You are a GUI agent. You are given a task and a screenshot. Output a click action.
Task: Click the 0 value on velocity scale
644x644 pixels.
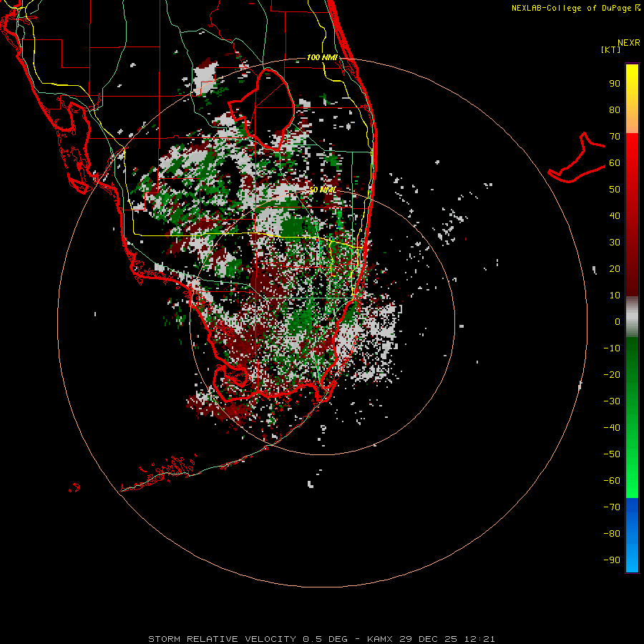[618, 321]
